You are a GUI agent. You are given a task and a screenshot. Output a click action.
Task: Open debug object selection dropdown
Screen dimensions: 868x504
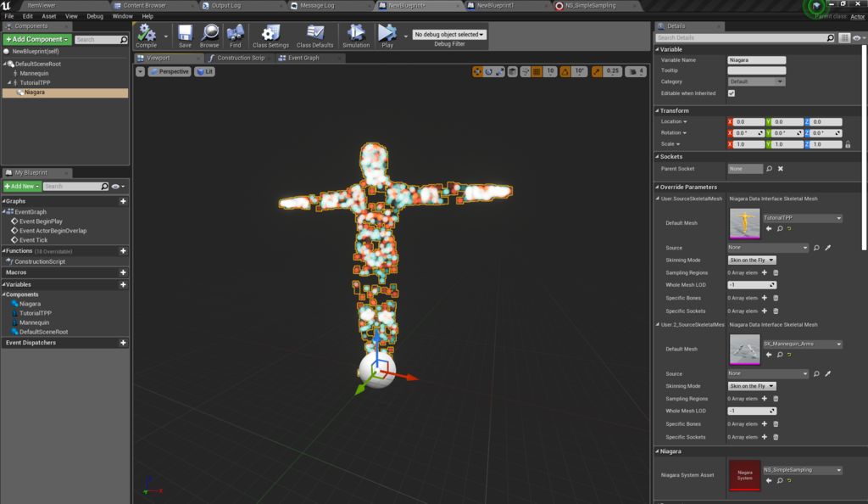(449, 34)
